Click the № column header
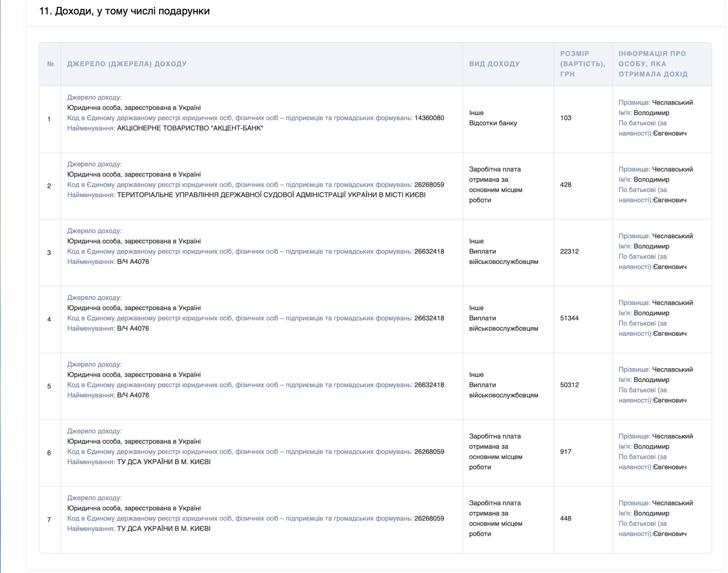Image resolution: width=728 pixels, height=573 pixels. point(50,64)
